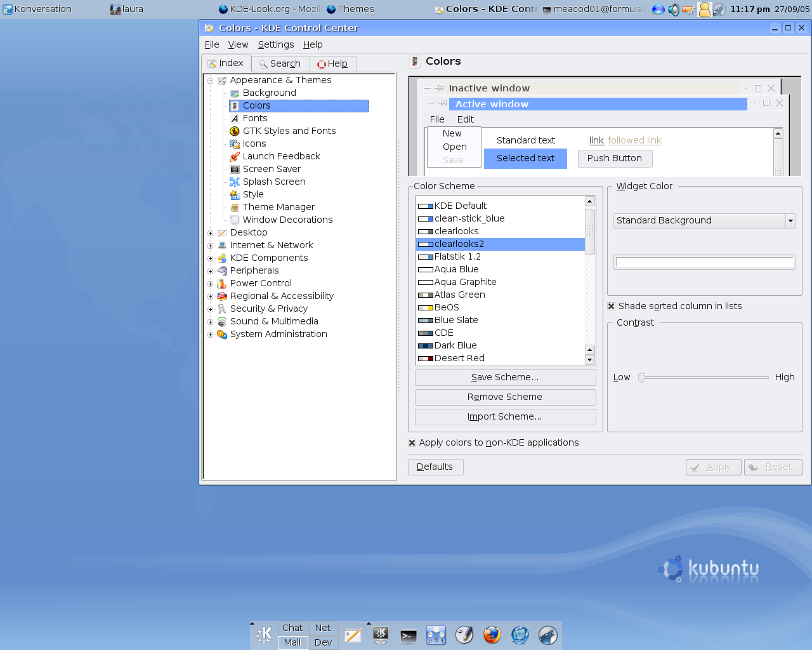Open the File menu
The image size is (812, 650).
(212, 44)
